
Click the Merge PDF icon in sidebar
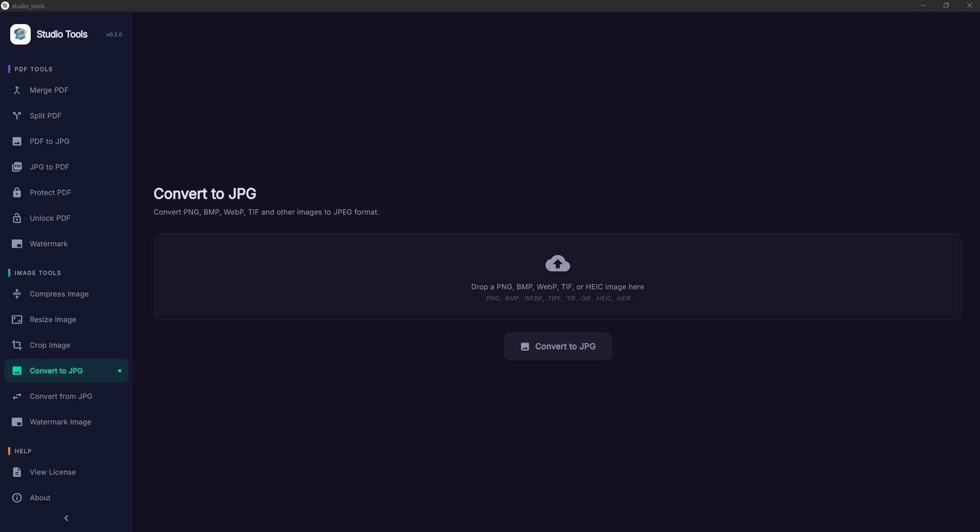coord(17,90)
